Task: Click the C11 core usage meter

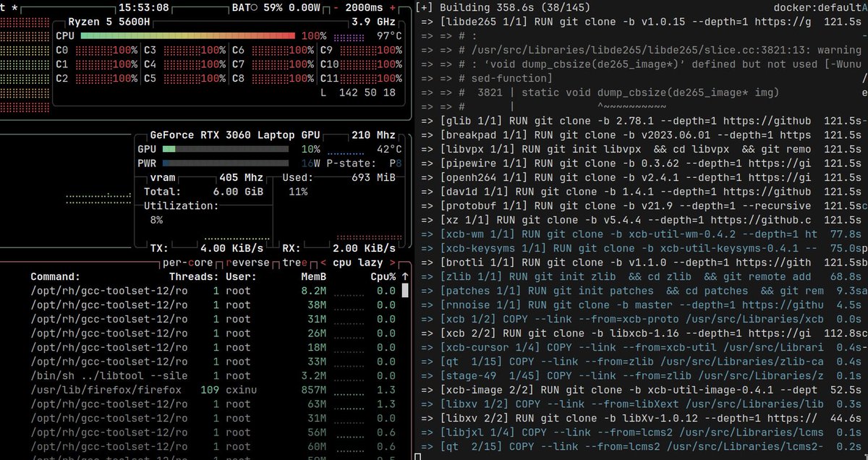Action: pos(361,79)
